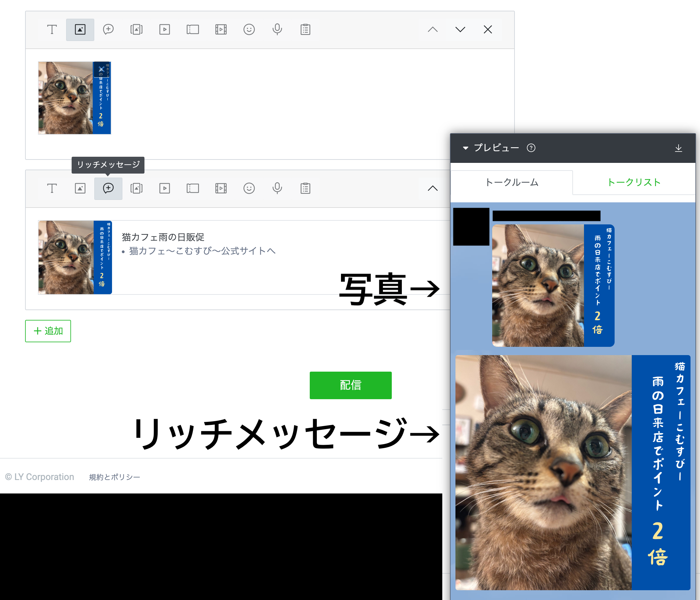The width and height of the screenshot is (700, 600).
Task: Click the ＋追加 button
Action: point(48,331)
